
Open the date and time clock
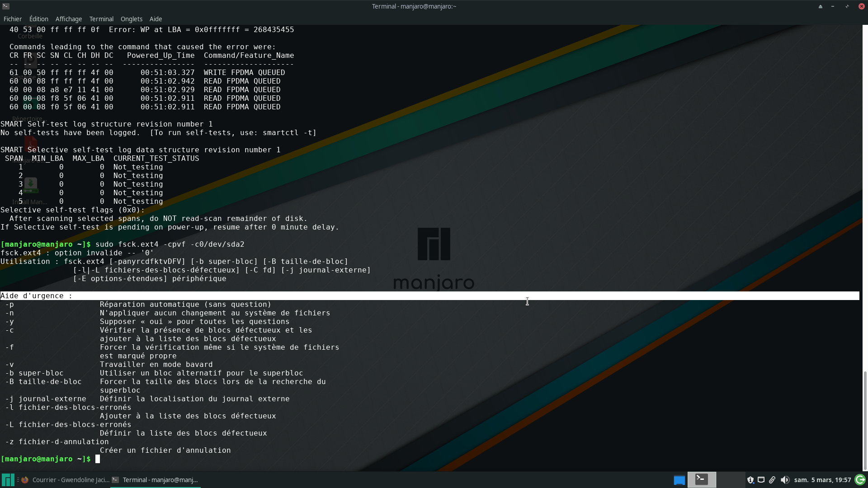point(822,480)
